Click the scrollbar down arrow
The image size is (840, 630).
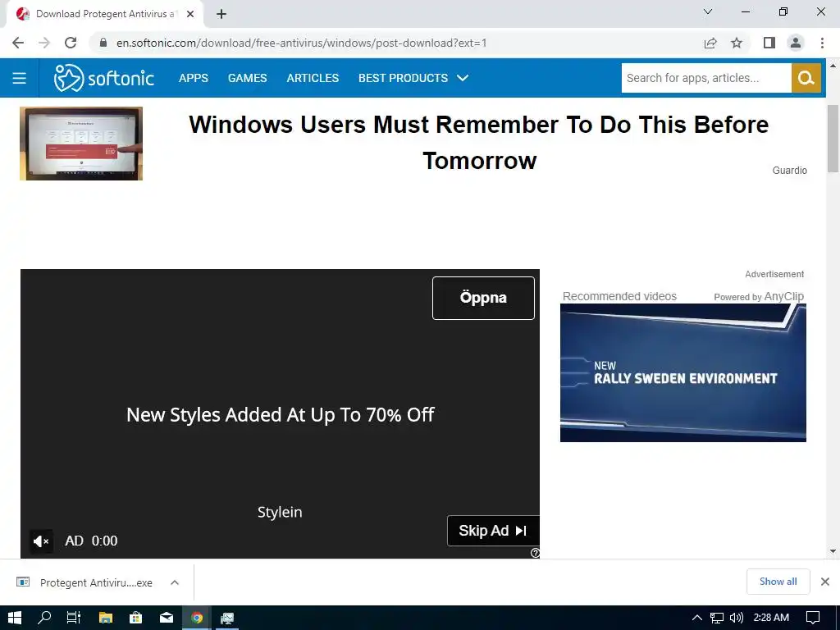point(833,551)
